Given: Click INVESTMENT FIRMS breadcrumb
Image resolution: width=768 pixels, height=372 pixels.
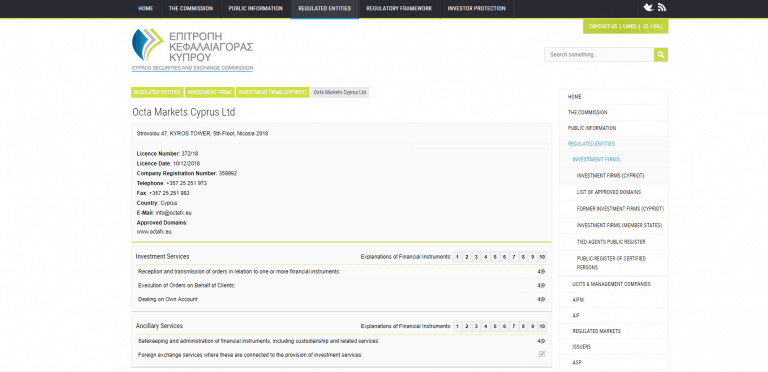Looking at the screenshot, I should [210, 92].
